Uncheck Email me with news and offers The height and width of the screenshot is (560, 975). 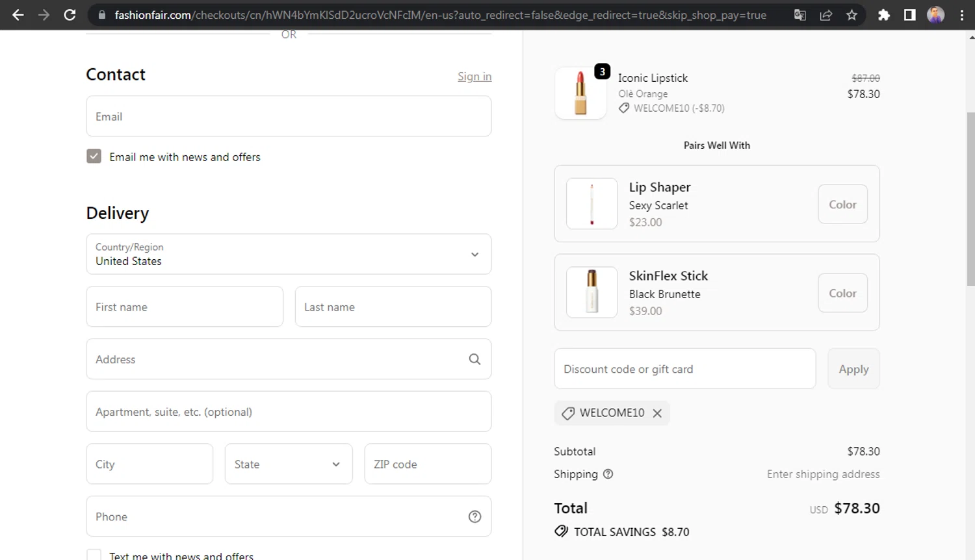click(94, 156)
